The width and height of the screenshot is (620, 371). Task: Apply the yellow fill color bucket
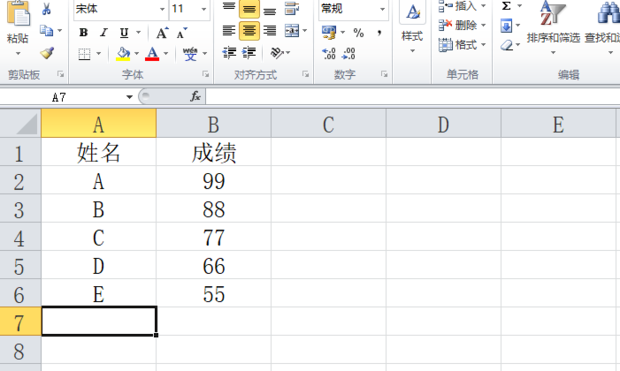123,53
